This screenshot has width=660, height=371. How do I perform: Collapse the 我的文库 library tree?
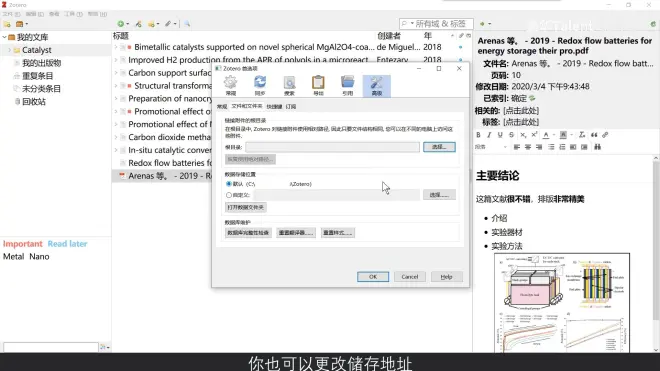pyautogui.click(x=5, y=37)
